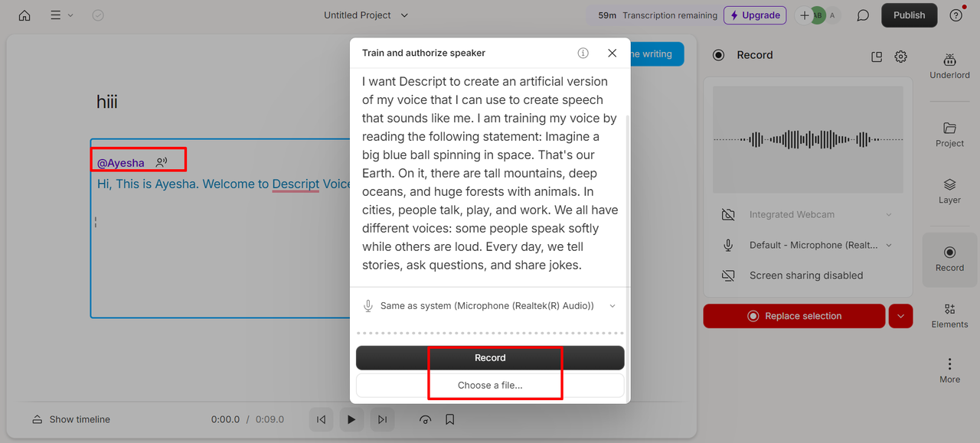980x443 pixels.
Task: Click the green AB avatar
Action: point(818,15)
